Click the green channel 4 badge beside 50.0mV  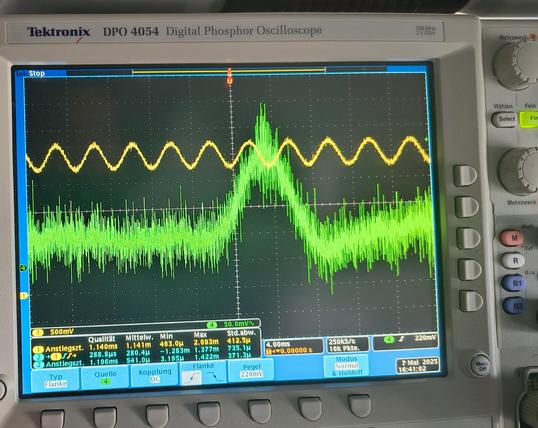(212, 325)
